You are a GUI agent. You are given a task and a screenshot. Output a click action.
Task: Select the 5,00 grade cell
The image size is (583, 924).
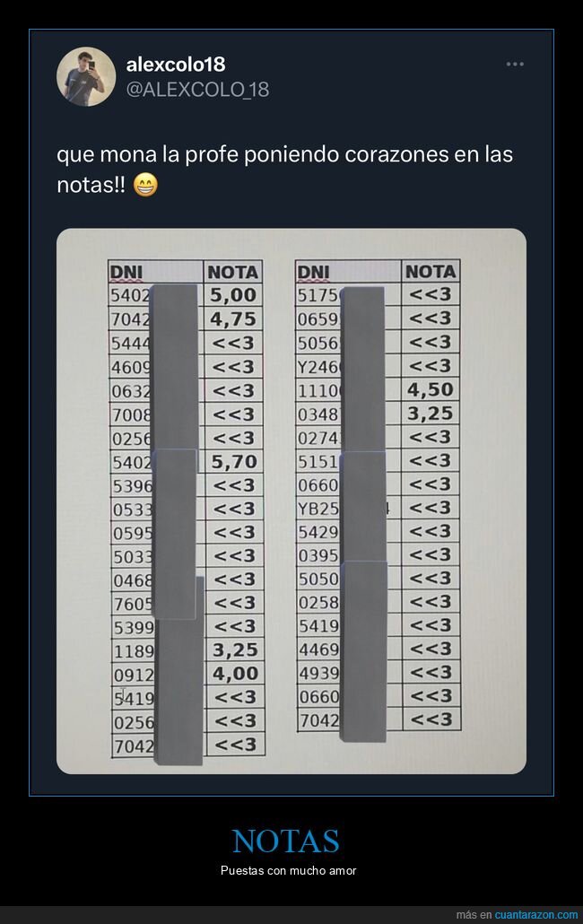click(233, 295)
